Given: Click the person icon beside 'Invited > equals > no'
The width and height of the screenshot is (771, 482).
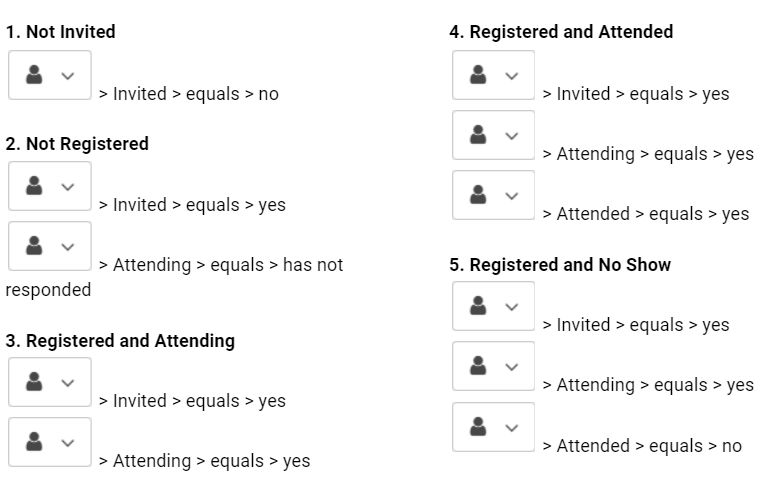Looking at the screenshot, I should point(34,75).
